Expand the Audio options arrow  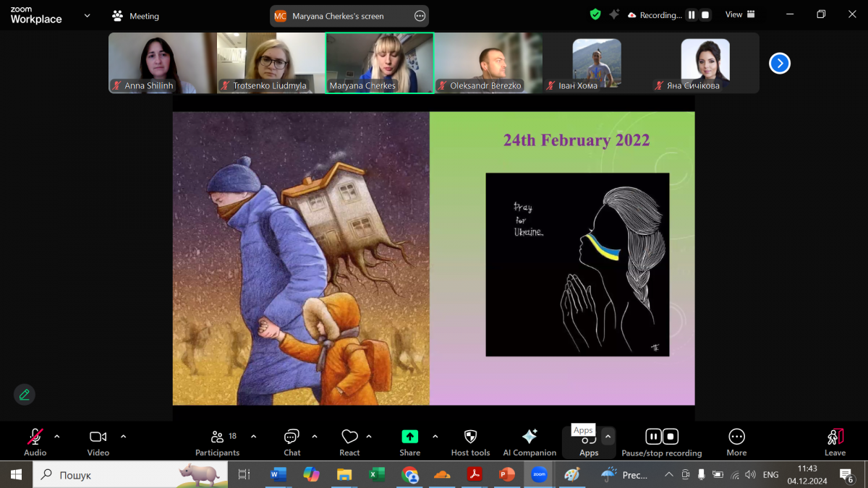coord(57,437)
